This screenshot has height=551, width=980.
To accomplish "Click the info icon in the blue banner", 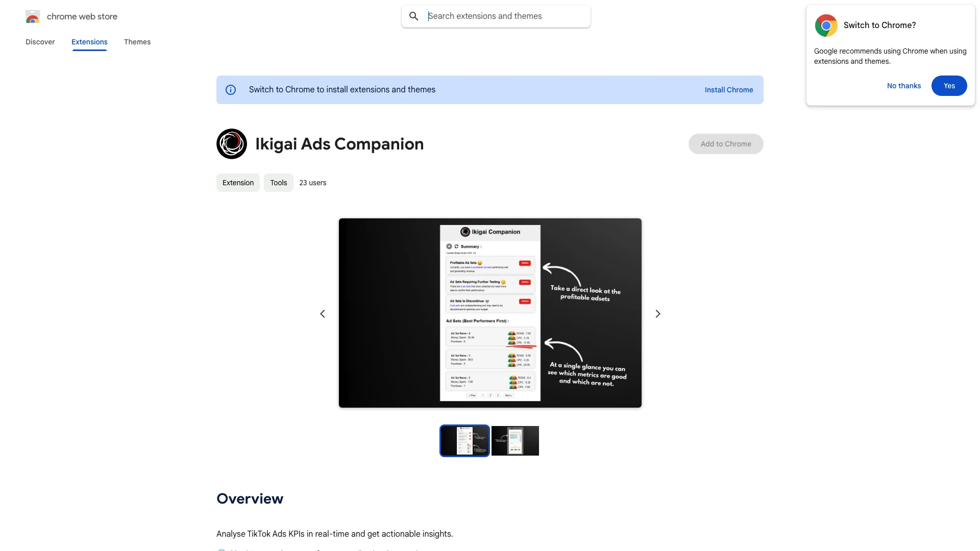I will [231, 90].
